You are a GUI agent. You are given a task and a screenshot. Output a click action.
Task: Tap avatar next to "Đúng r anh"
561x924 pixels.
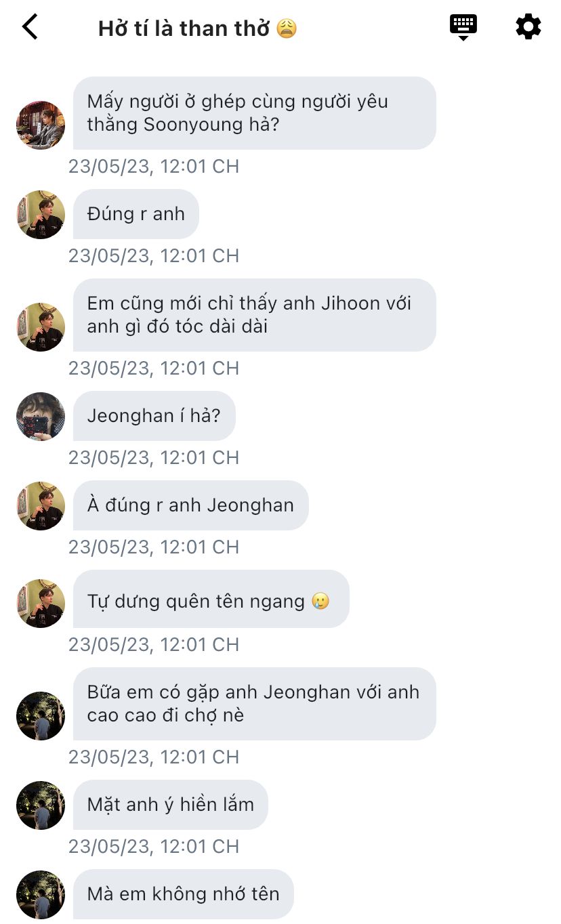point(41,215)
